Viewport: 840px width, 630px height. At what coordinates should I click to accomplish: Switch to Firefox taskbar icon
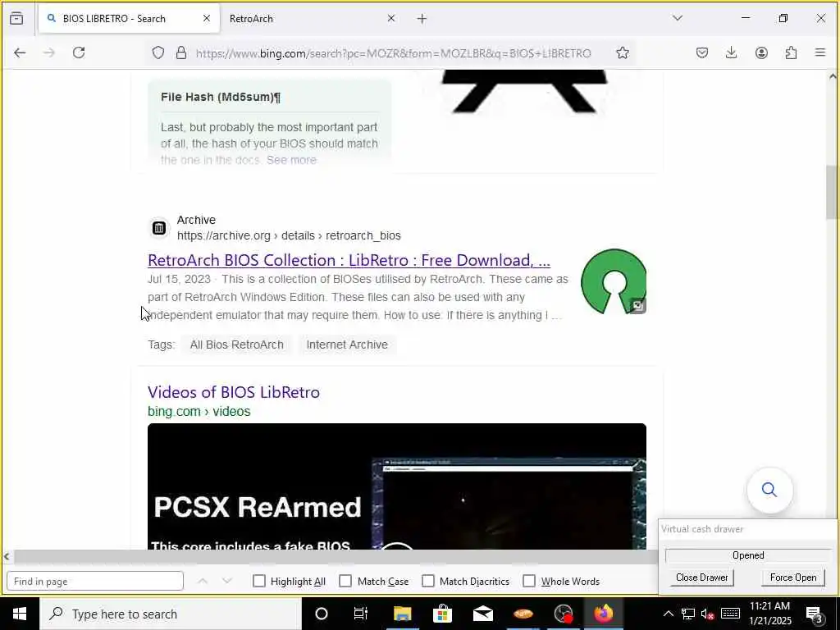tap(603, 614)
